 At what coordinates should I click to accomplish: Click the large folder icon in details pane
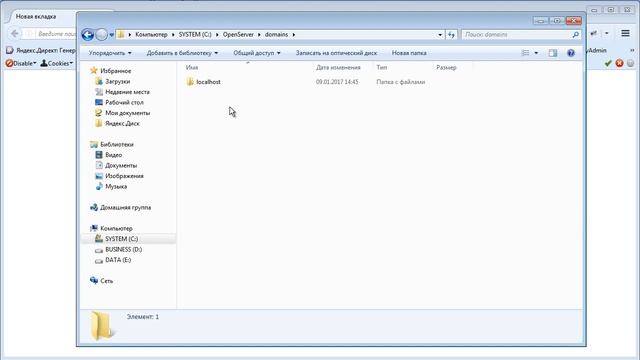[102, 326]
